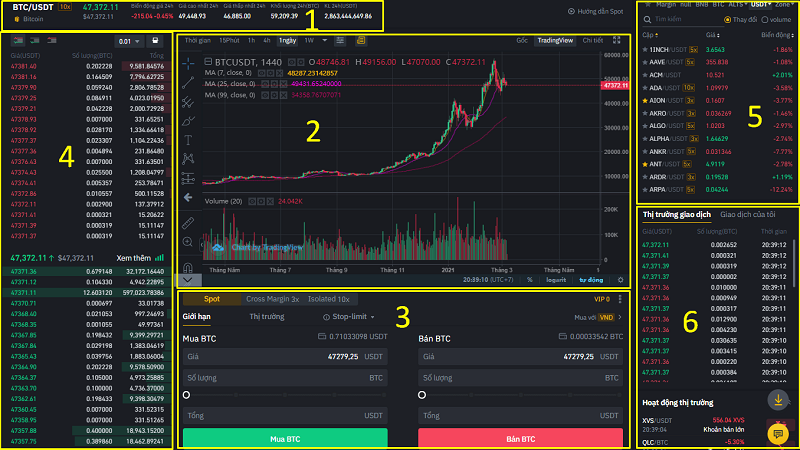This screenshot has height=450, width=800.
Task: Select the 4h timeframe
Action: 267,40
